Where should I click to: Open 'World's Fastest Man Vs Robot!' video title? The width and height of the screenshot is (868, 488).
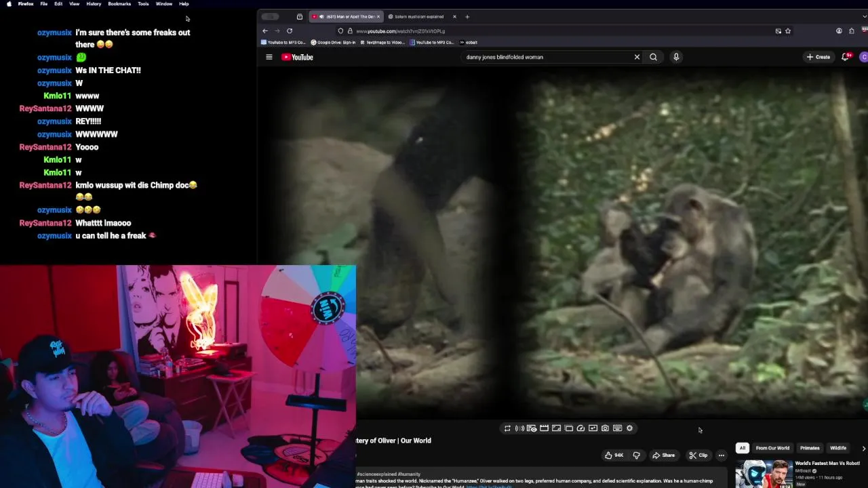[827, 464]
